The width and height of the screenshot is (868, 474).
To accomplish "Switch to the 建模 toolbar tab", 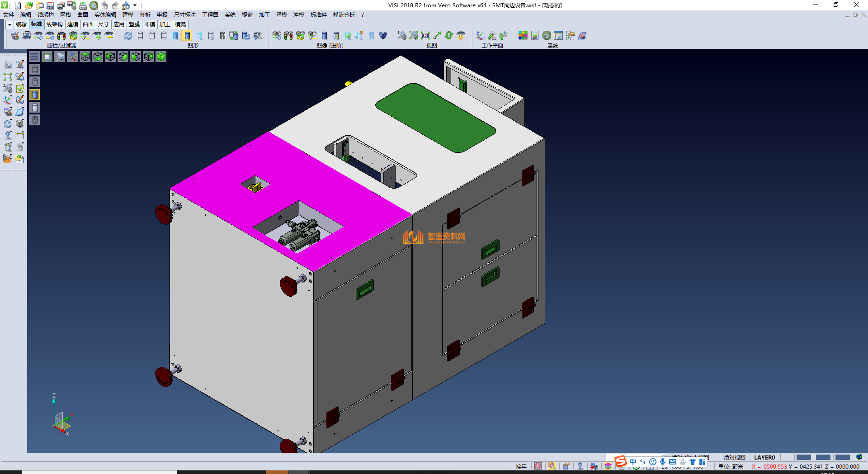I will pos(73,24).
